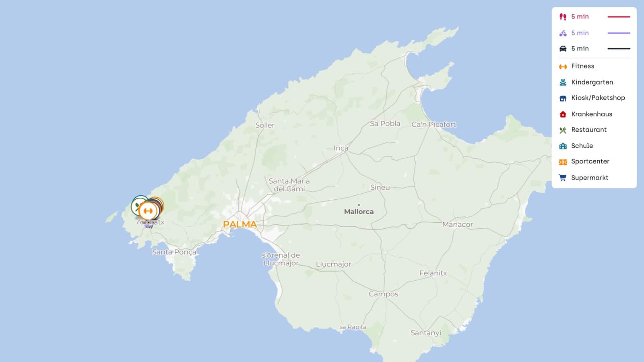Click the PALMA city label

click(x=239, y=225)
